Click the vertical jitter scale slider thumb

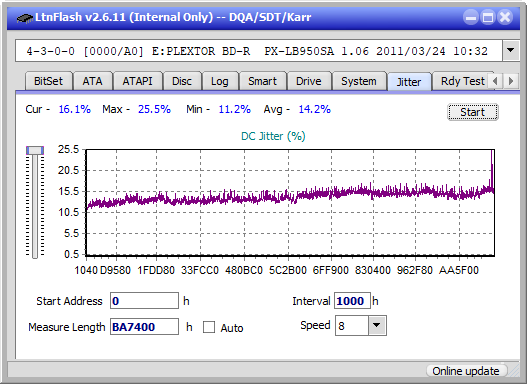35,150
